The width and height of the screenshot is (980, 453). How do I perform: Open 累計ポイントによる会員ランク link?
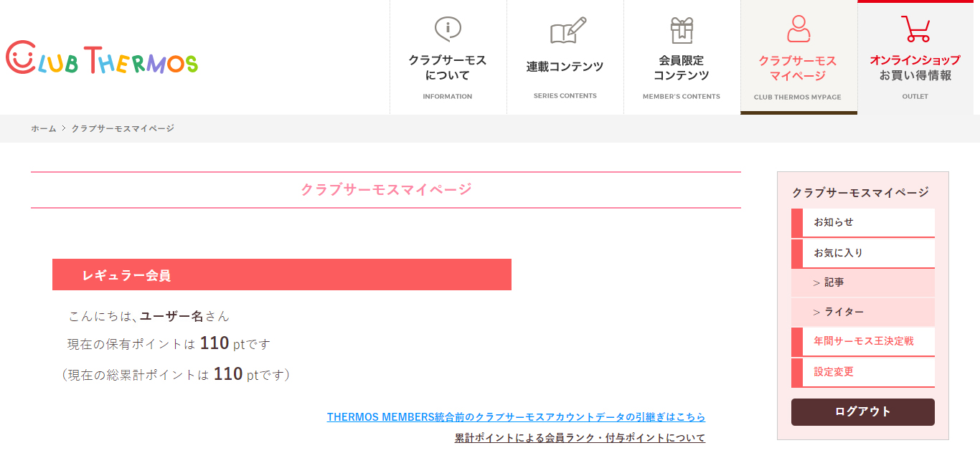(x=580, y=437)
